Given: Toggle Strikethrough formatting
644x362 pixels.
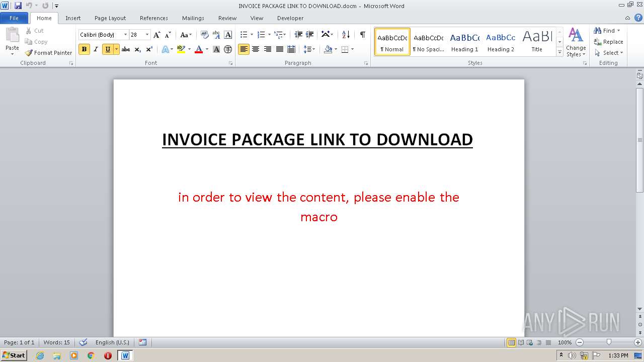Looking at the screenshot, I should (126, 49).
